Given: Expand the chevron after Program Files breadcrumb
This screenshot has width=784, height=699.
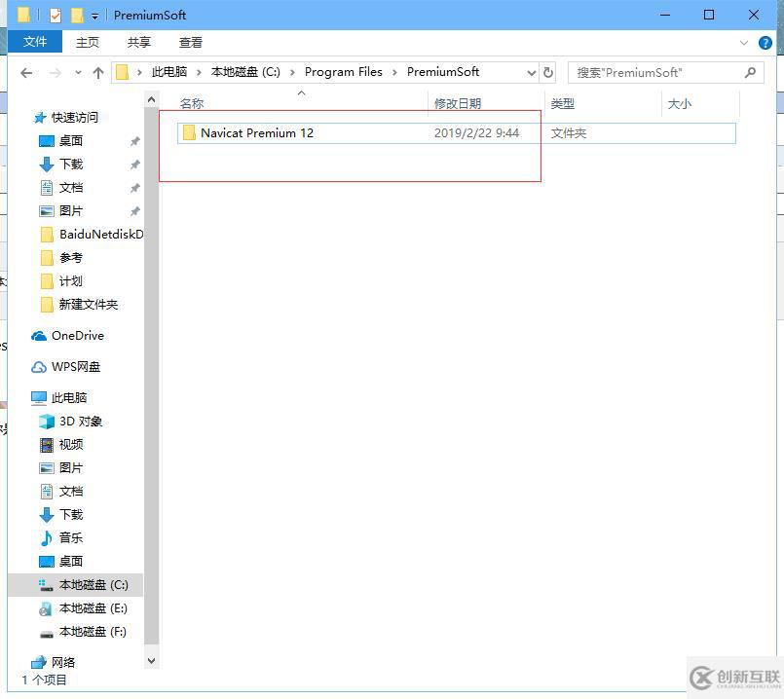Looking at the screenshot, I should (x=394, y=72).
